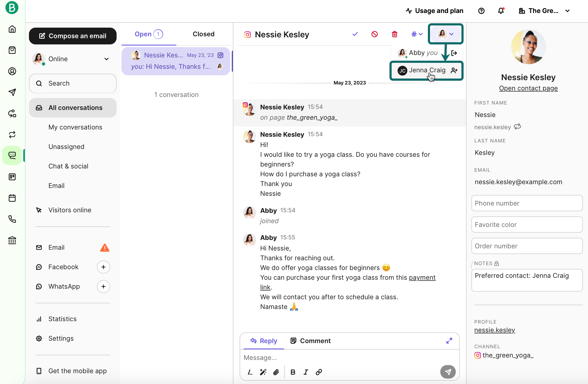Viewport: 588px width, 384px height.
Task: Click the attachment paperclip icon
Action: click(276, 372)
